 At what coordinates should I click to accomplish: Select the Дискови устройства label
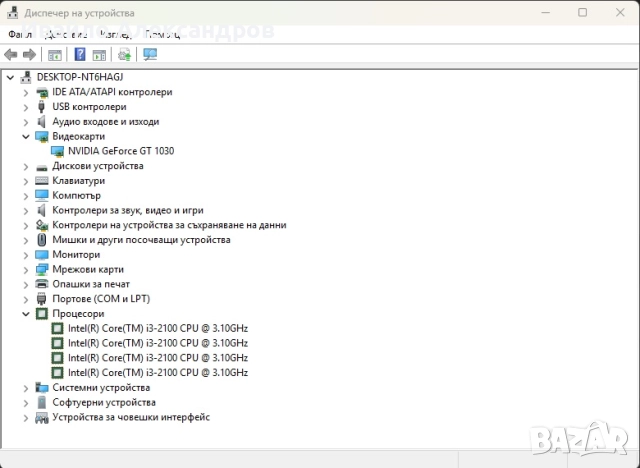pos(98,166)
